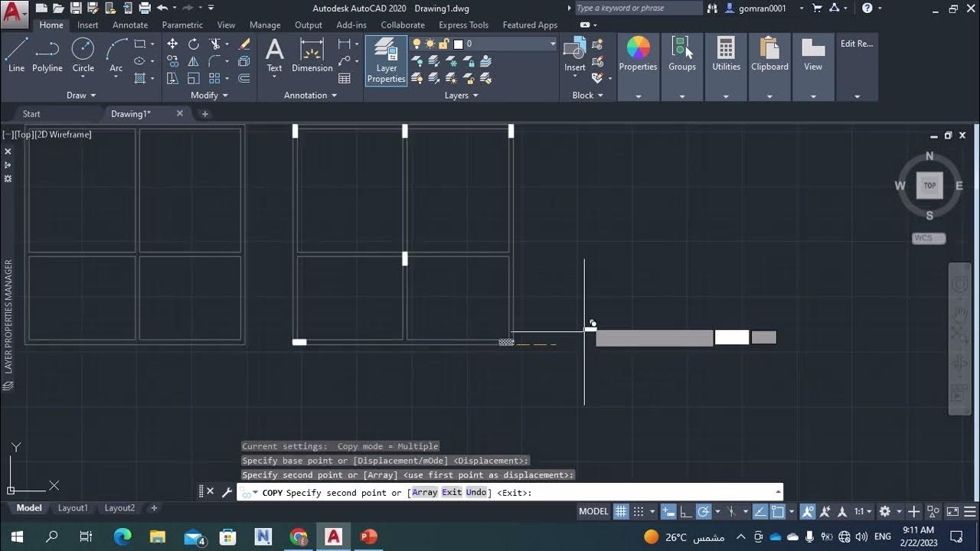The image size is (980, 551).
Task: Open the Annotate ribbon tab
Action: point(130,25)
